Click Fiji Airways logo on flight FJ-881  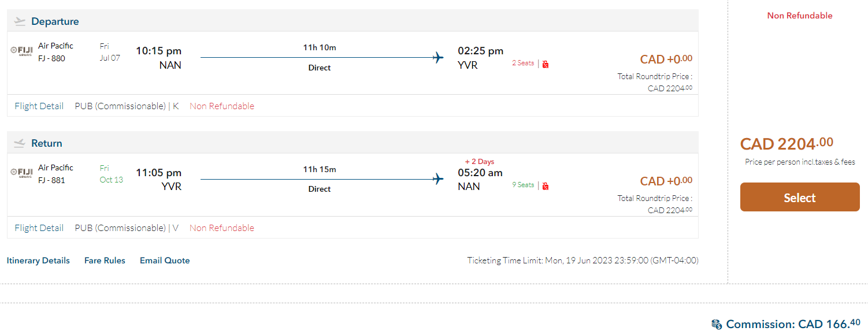click(x=22, y=173)
